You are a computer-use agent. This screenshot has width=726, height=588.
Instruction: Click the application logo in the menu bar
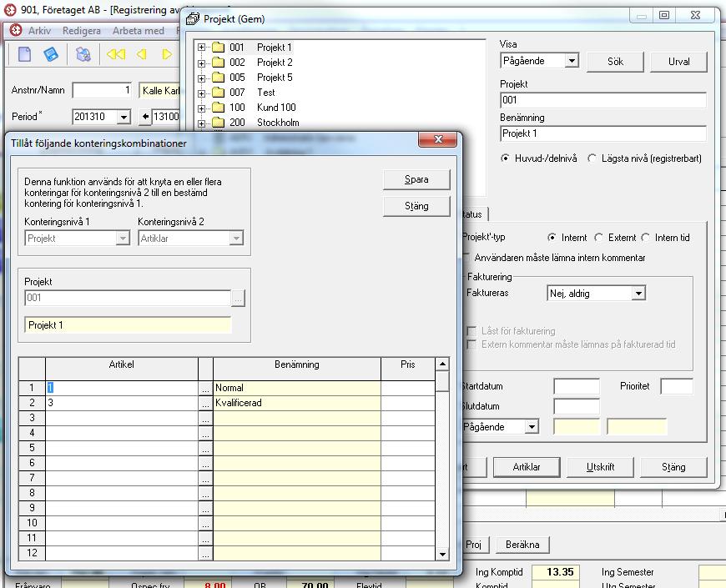pos(16,30)
